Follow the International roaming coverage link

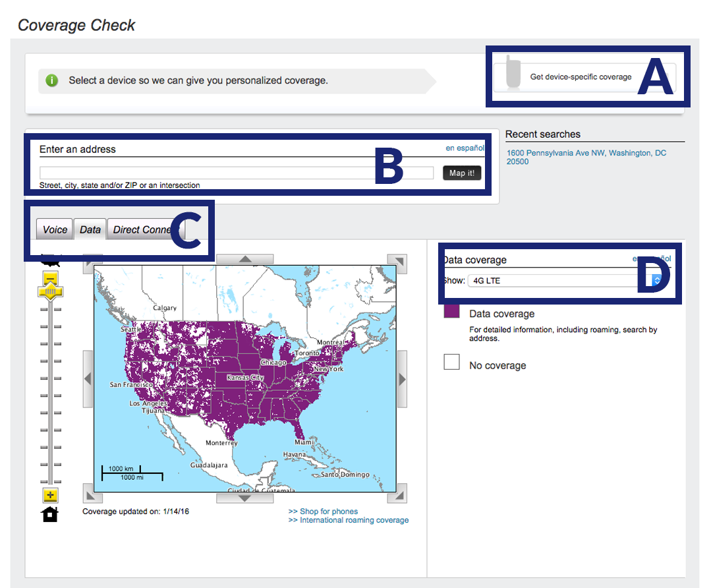[x=354, y=520]
